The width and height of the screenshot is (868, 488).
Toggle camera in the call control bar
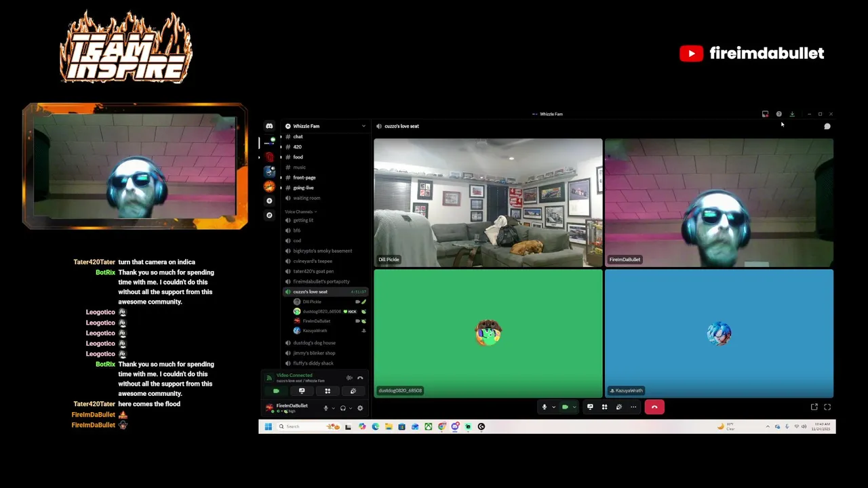pos(565,407)
